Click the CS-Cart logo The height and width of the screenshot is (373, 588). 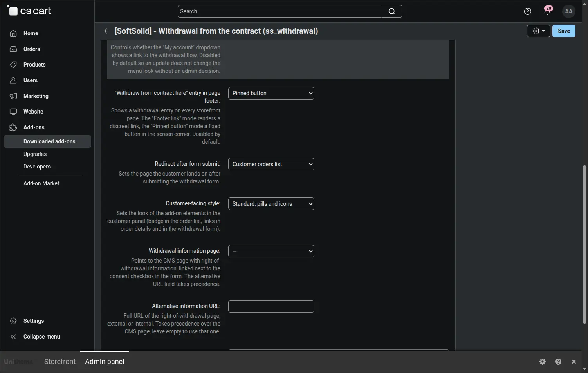click(29, 11)
